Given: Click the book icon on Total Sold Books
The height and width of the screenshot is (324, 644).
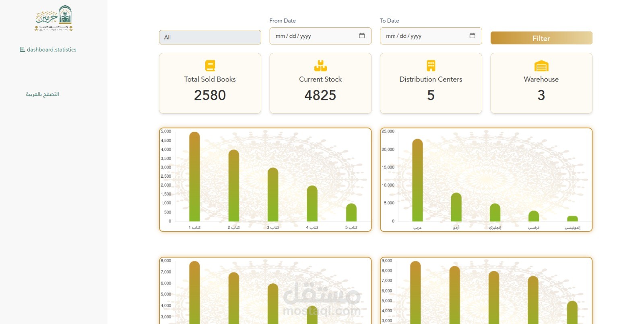Looking at the screenshot, I should [x=210, y=66].
